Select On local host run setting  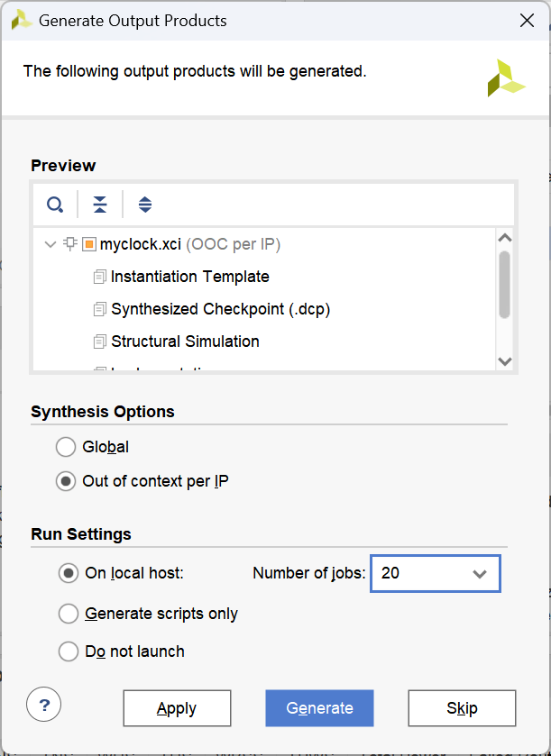pos(69,572)
